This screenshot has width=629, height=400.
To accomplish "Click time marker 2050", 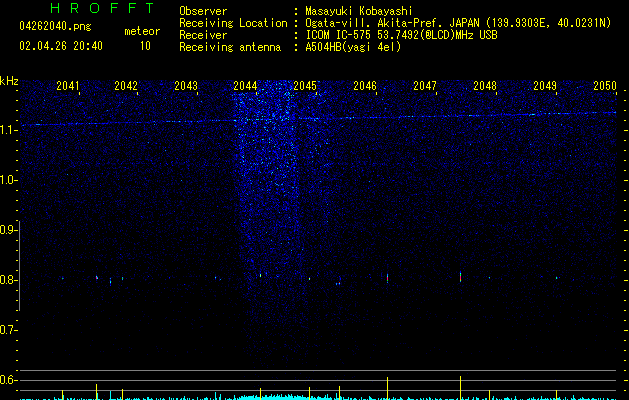I will tap(605, 85).
